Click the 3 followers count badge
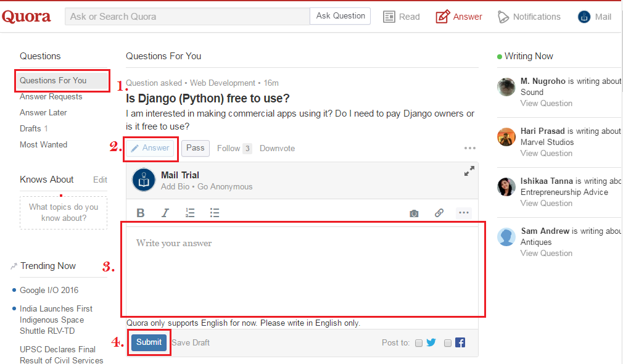The height and width of the screenshot is (364, 623). point(247,149)
